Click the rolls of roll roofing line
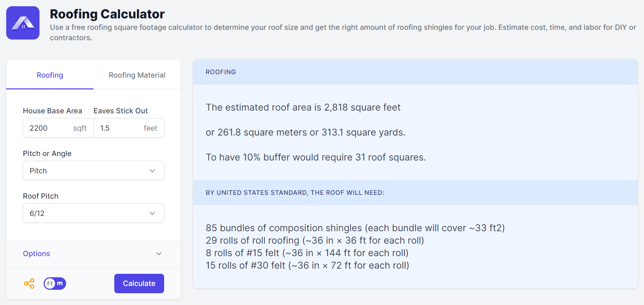The height and width of the screenshot is (305, 644). point(315,241)
